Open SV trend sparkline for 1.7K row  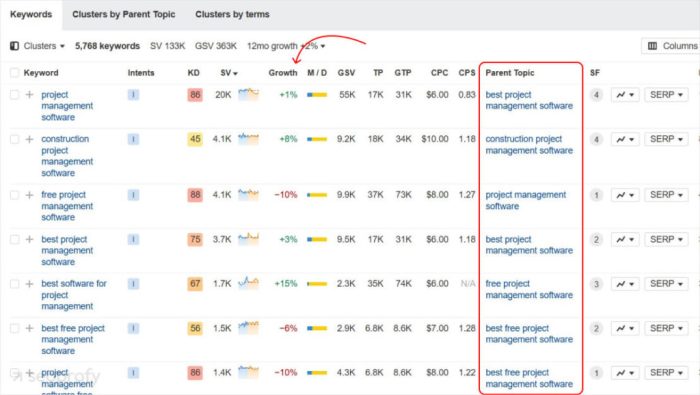(x=248, y=283)
